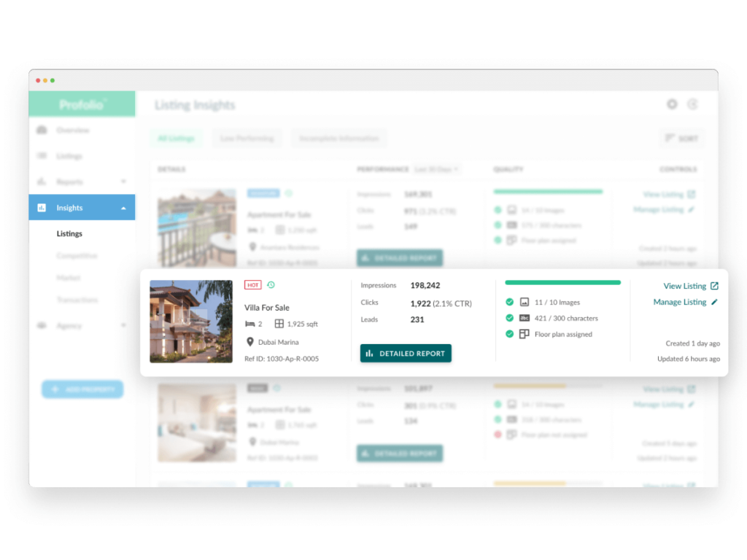The image size is (747, 560).
Task: Open the Insights sidebar menu
Action: click(82, 208)
